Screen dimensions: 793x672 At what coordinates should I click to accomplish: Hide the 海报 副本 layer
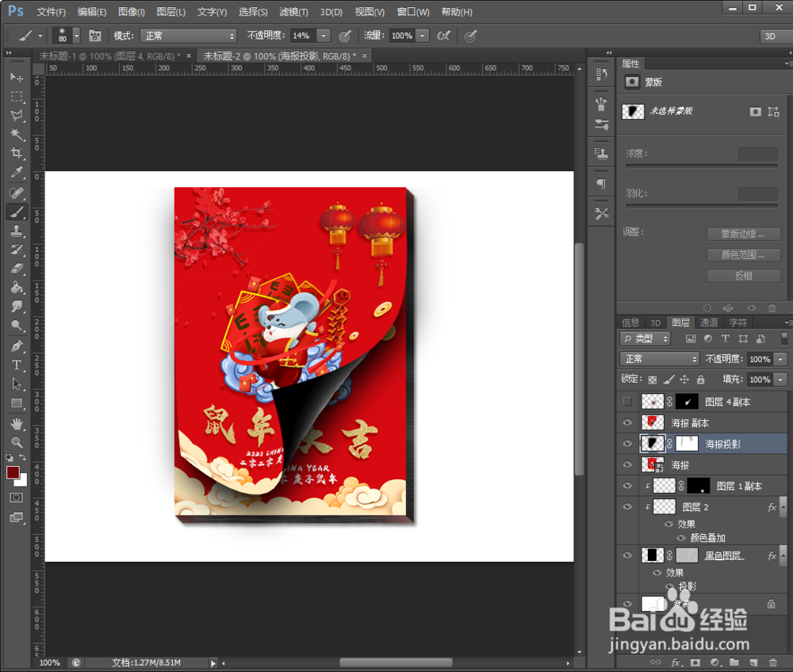tap(627, 423)
